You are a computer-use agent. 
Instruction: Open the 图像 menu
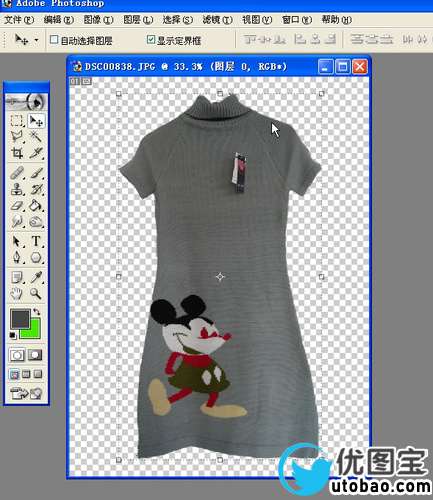[98, 20]
